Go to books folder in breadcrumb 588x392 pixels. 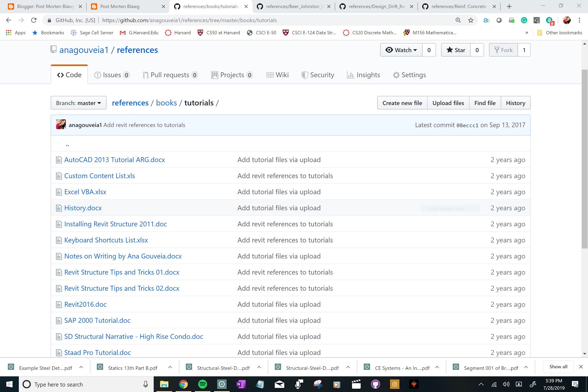[x=166, y=103]
